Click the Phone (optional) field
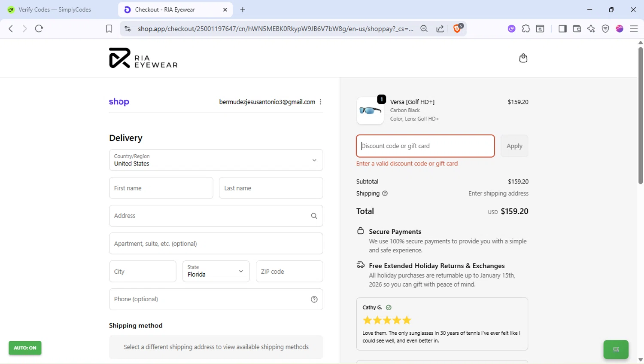The image size is (644, 364). tap(216, 299)
